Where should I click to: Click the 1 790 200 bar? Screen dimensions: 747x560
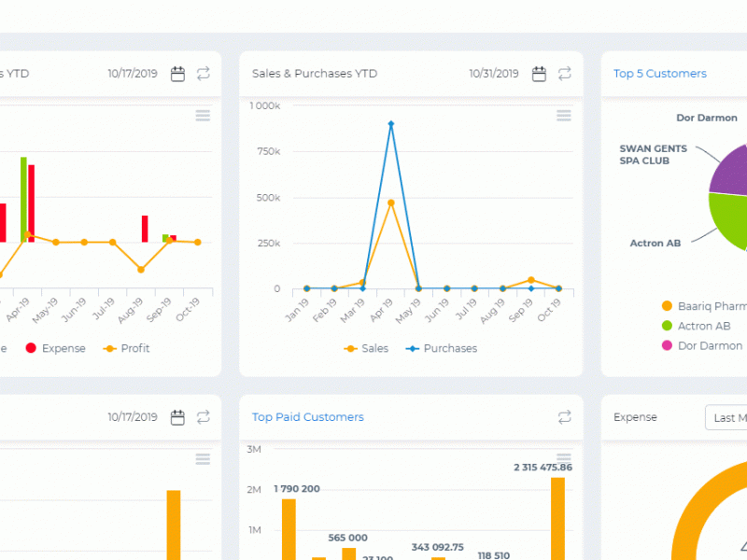pos(289,529)
